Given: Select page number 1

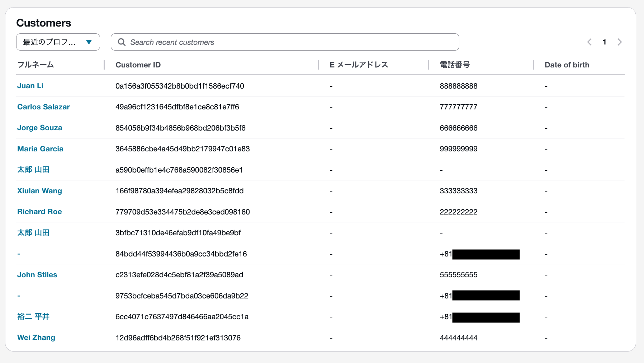Looking at the screenshot, I should click(x=605, y=42).
